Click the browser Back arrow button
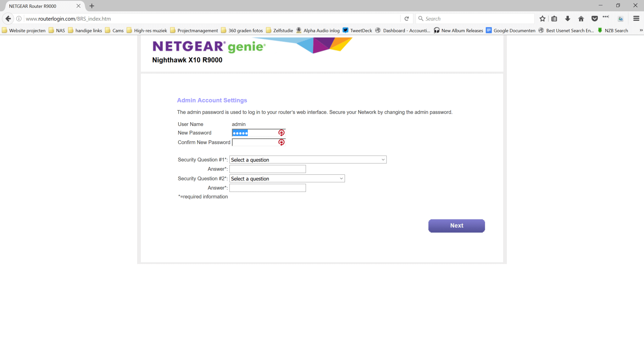 pos(8,19)
